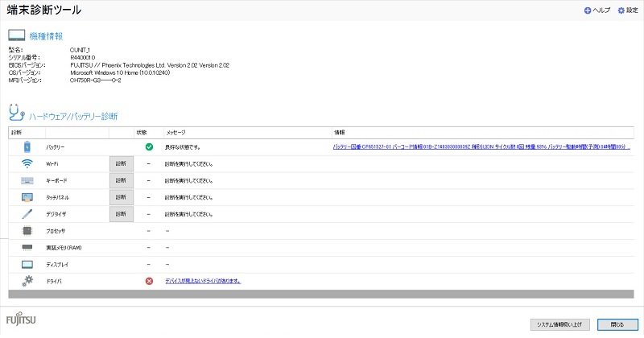644x338 pixels.
Task: Open the driver warning message link
Action: (x=203, y=281)
